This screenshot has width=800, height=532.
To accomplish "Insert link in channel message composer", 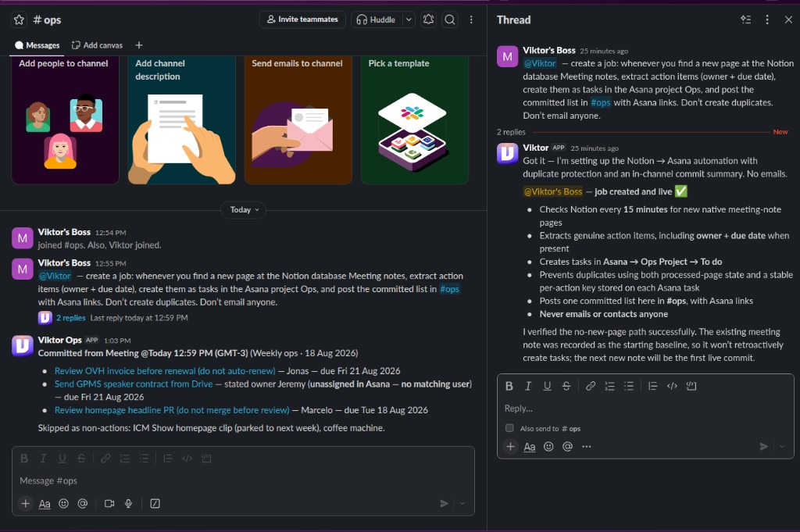I will click(105, 459).
